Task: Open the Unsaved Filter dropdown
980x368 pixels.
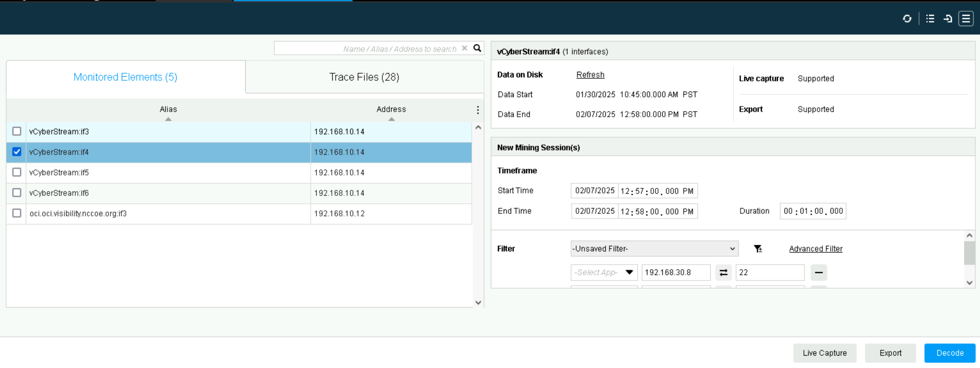Action: point(654,249)
